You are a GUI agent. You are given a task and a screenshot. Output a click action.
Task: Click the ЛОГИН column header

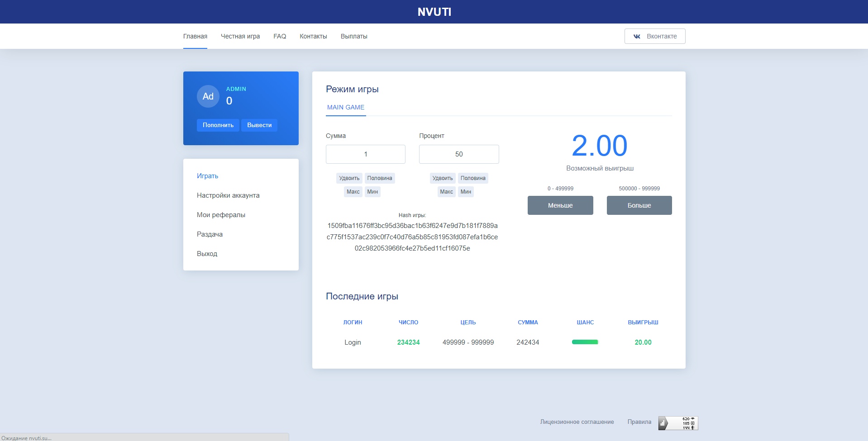point(353,322)
